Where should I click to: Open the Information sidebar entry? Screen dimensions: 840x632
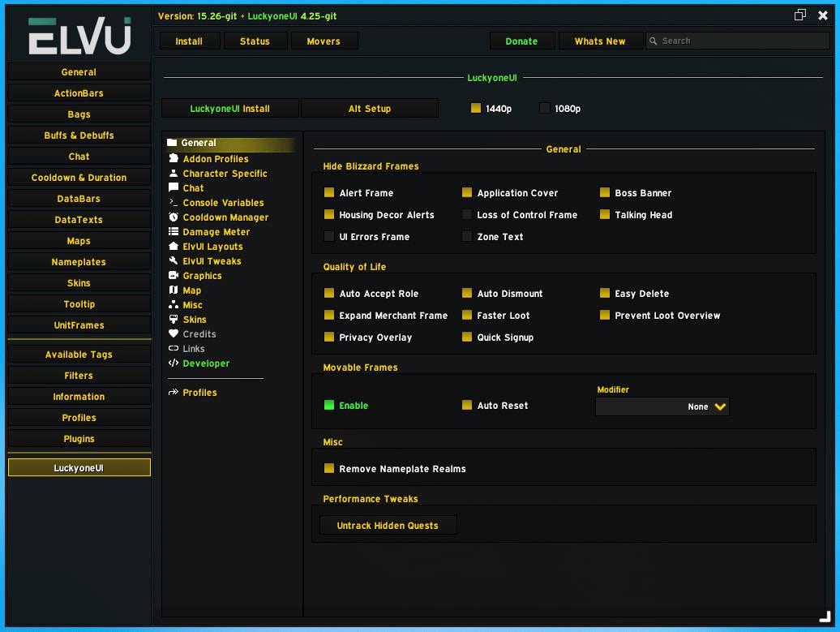pyautogui.click(x=79, y=396)
